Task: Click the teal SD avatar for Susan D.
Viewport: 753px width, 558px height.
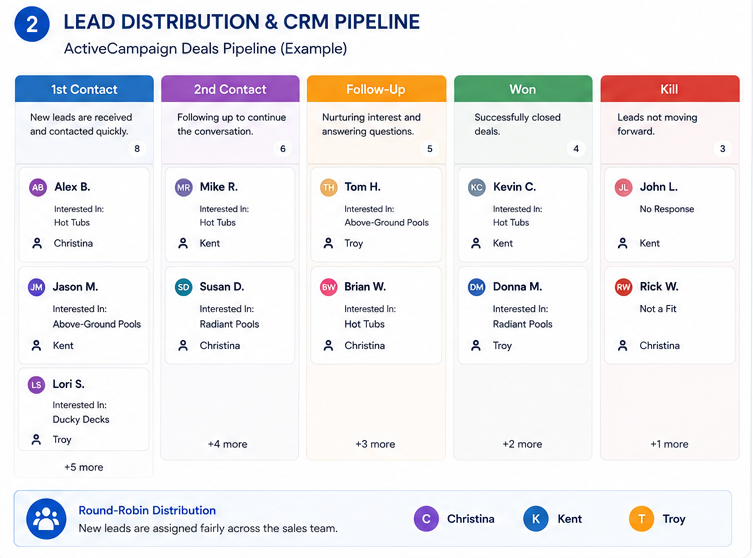Action: (183, 287)
